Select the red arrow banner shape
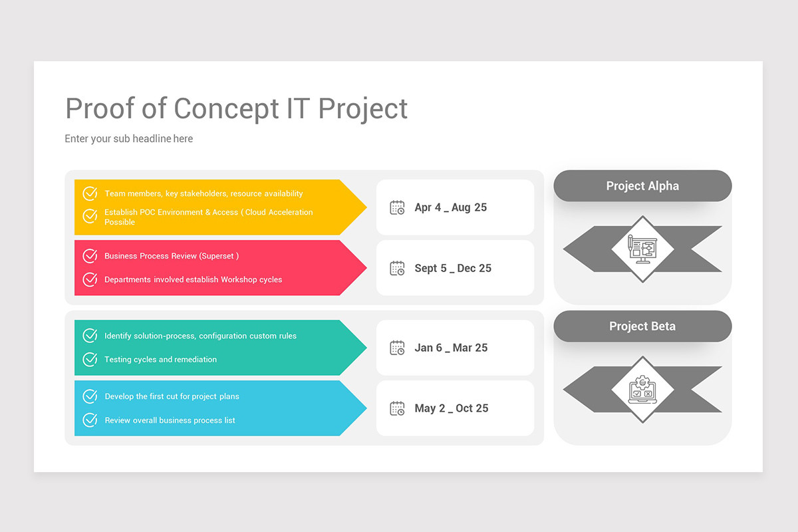 pos(220,268)
